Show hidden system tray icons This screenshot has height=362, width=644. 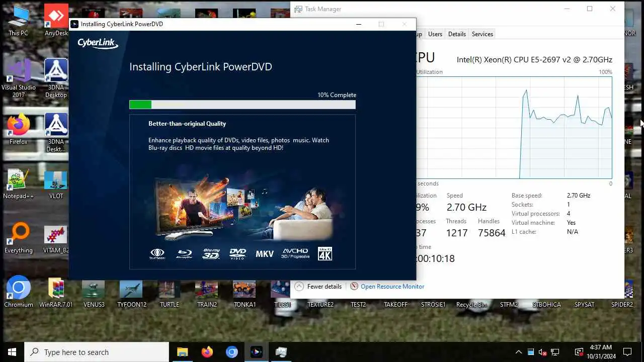tap(518, 352)
